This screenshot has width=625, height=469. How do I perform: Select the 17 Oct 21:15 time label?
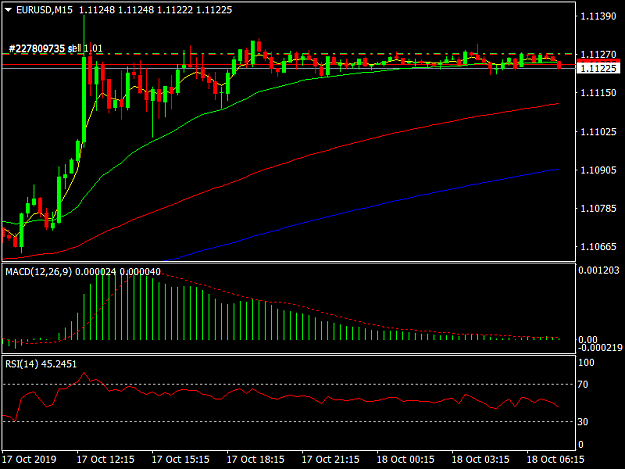330,459
